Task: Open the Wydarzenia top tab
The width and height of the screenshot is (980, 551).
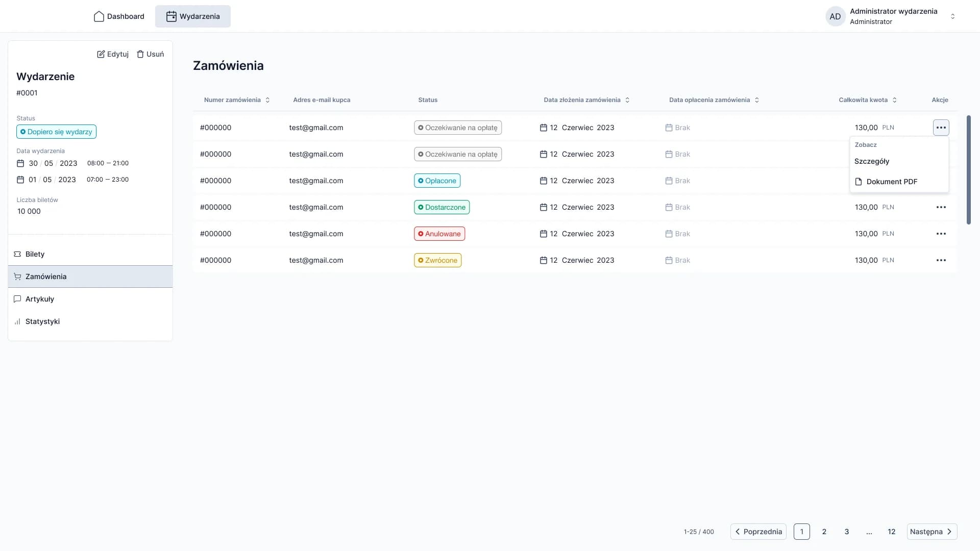Action: [193, 16]
